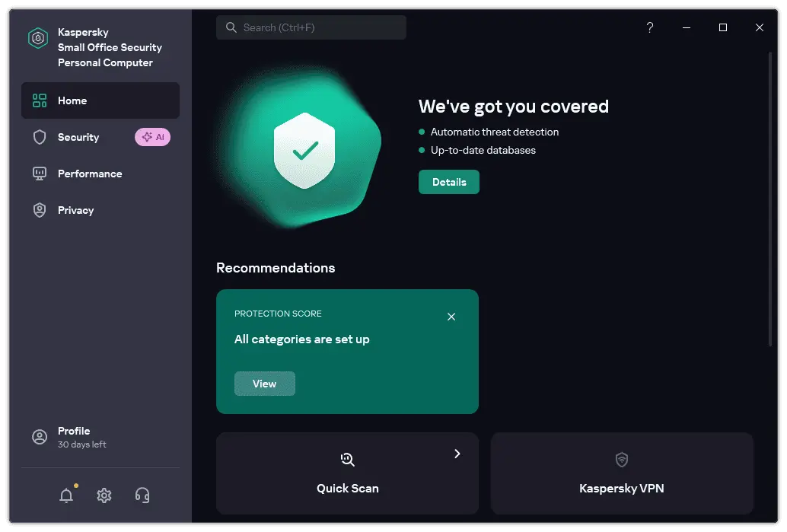
Task: Click the Kaspersky VPN shield wifi icon
Action: click(x=622, y=459)
